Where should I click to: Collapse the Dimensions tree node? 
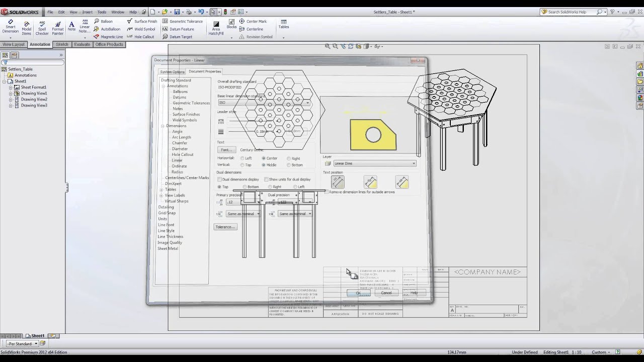click(163, 126)
